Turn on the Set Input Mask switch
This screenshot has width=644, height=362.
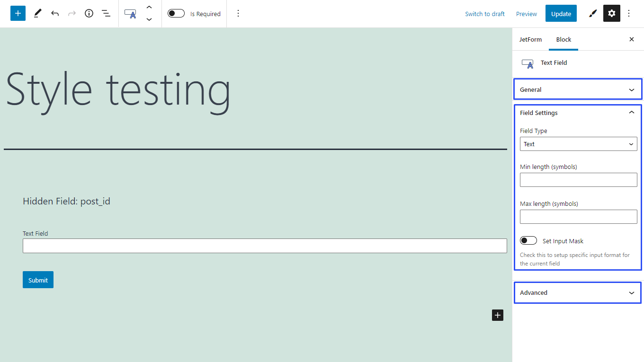point(528,240)
